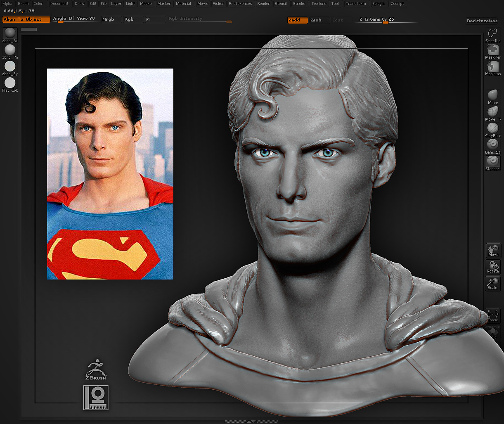Open the Layer menu
The width and height of the screenshot is (504, 424).
tap(117, 4)
